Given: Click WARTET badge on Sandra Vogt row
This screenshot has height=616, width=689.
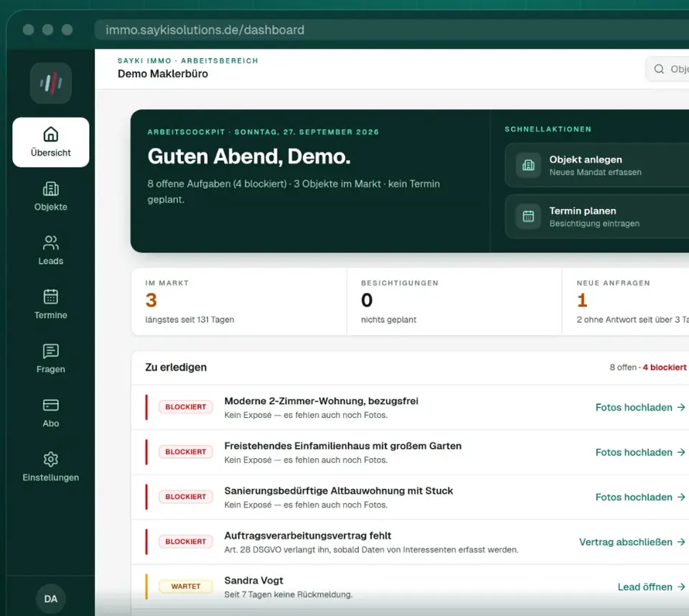Looking at the screenshot, I should (185, 587).
